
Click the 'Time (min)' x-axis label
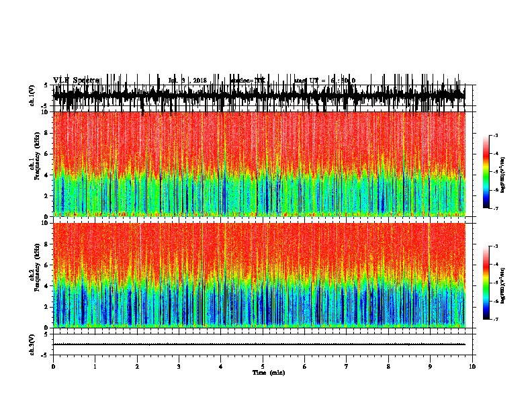(269, 373)
